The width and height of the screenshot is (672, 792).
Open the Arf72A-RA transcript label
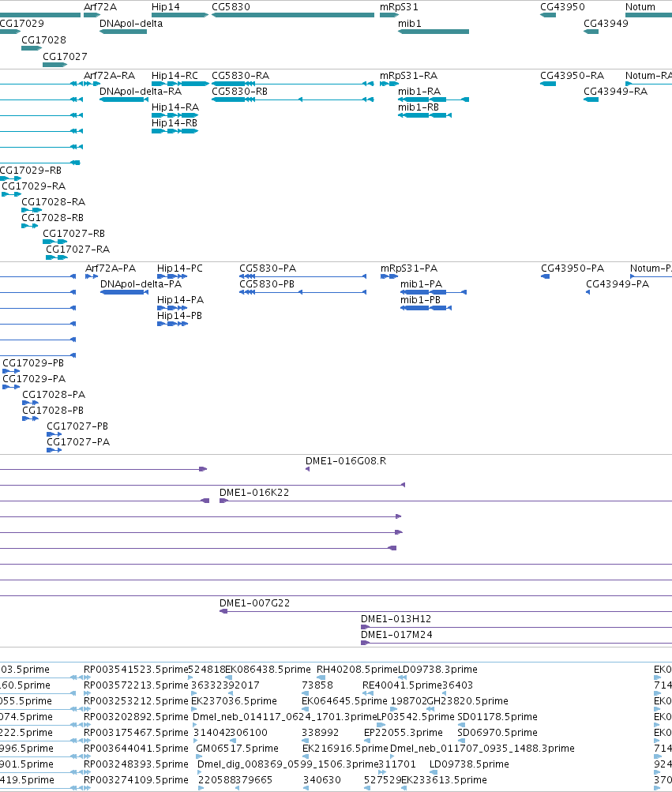pyautogui.click(x=109, y=76)
